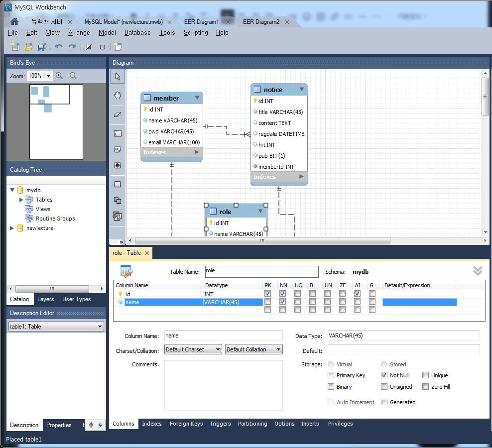Expand the newlecture schema node
The height and width of the screenshot is (448, 492).
pyautogui.click(x=12, y=228)
